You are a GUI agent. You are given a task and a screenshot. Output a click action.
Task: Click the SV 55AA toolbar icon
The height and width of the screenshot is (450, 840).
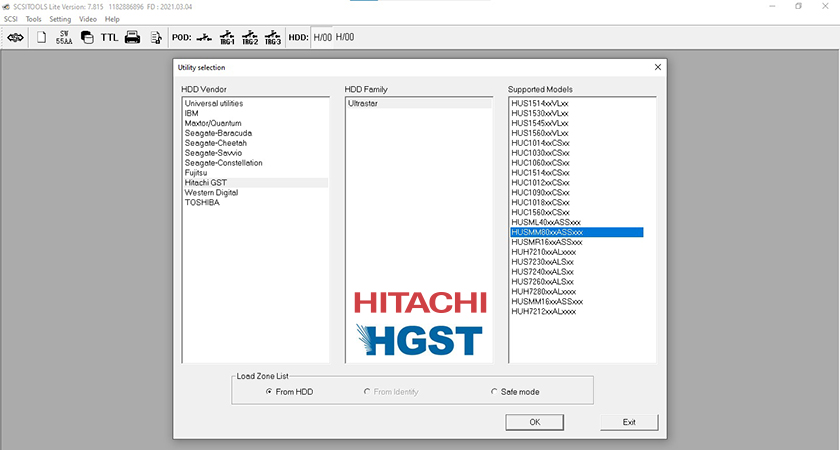point(64,38)
